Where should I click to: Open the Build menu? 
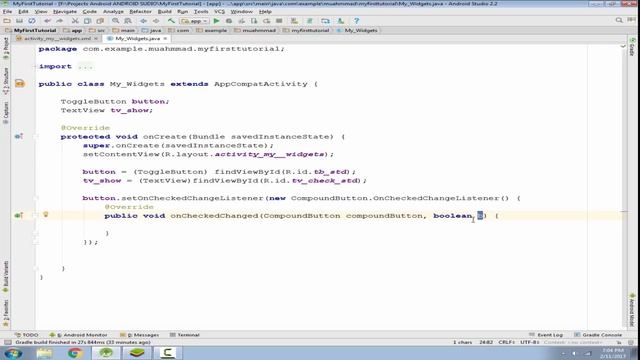point(164,11)
